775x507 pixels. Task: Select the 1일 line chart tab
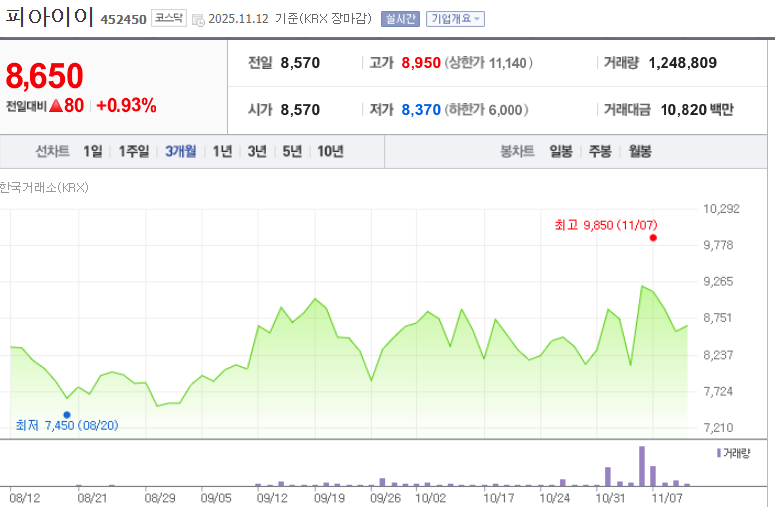coord(92,151)
